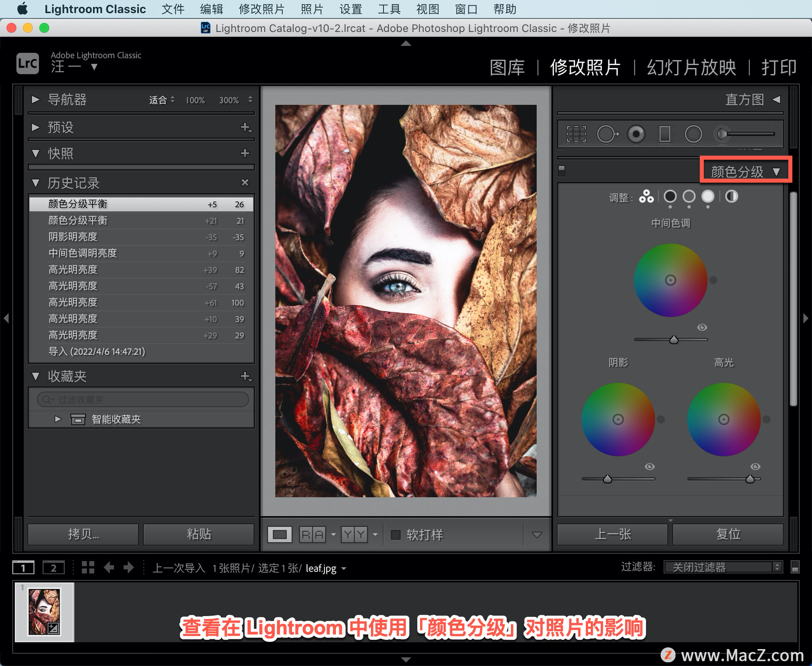
Task: Select the adjustment brush tool
Action: (744, 134)
